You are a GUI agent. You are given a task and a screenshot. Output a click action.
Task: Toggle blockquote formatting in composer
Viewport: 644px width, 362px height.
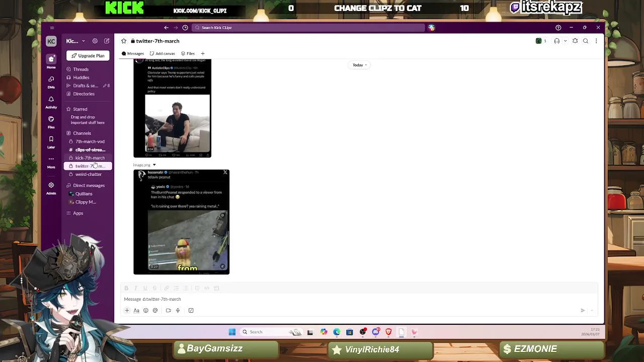point(197,288)
